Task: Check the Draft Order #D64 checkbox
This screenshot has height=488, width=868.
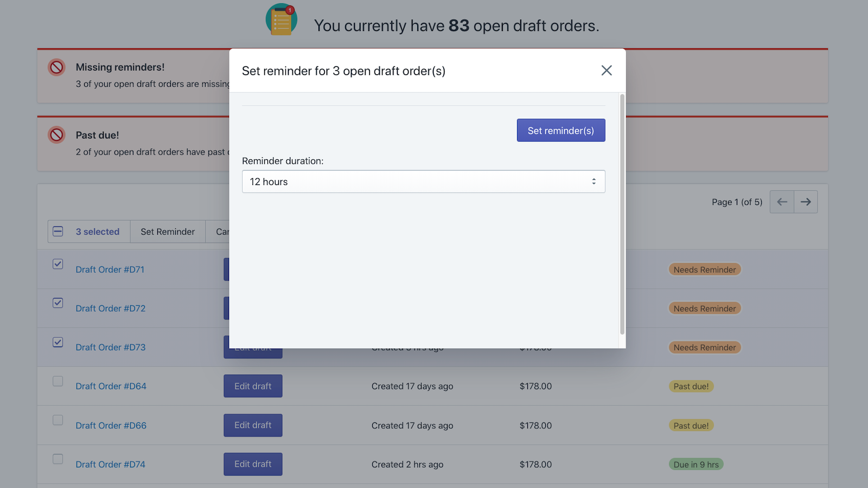Action: click(58, 381)
